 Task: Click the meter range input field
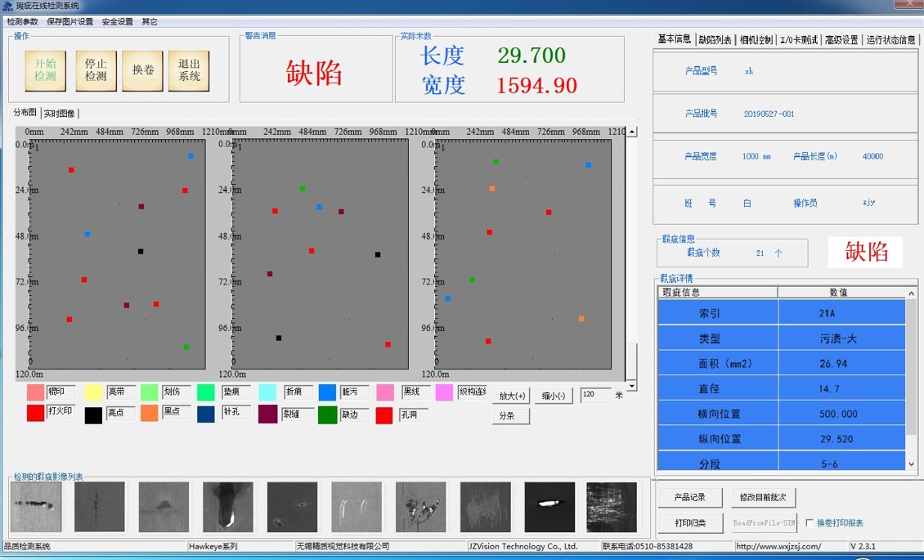(595, 395)
